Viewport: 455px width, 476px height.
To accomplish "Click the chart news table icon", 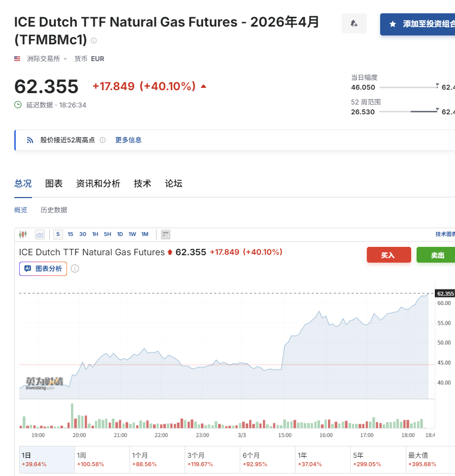I will pos(165,235).
